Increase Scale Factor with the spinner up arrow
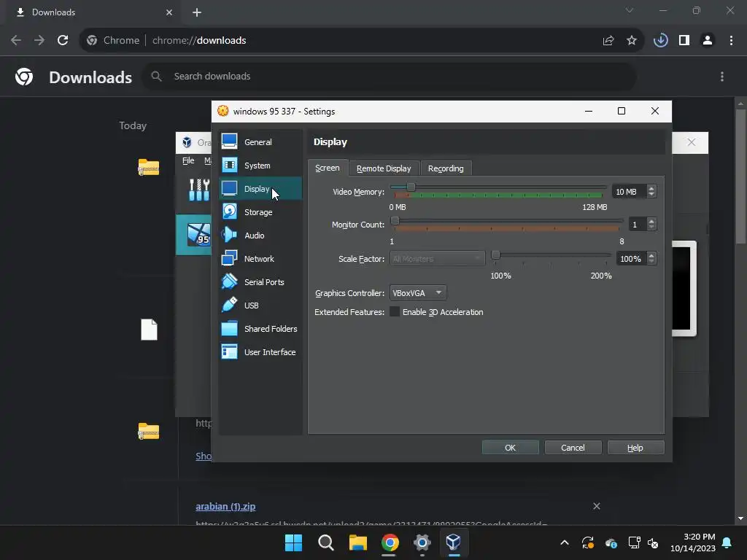This screenshot has height=560, width=747. pos(651,255)
